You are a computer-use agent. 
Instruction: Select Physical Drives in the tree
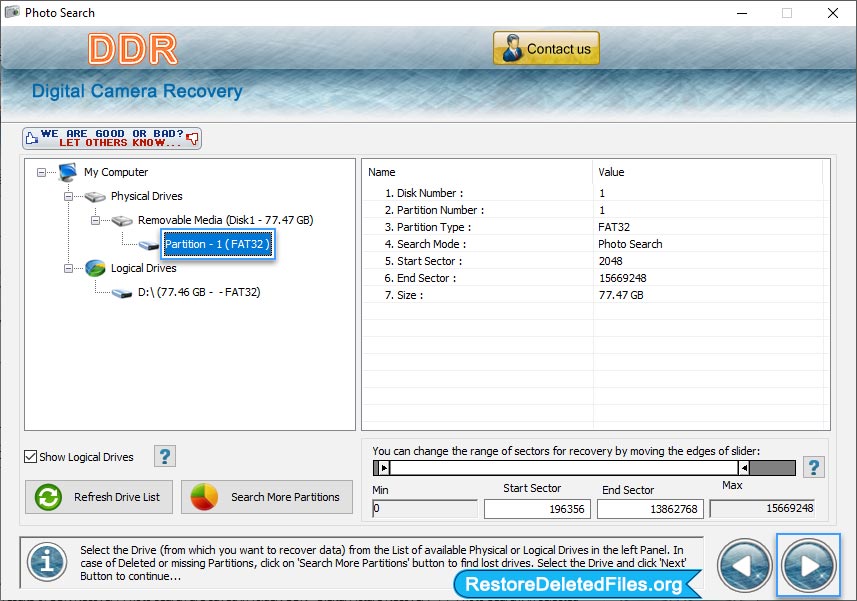[146, 196]
